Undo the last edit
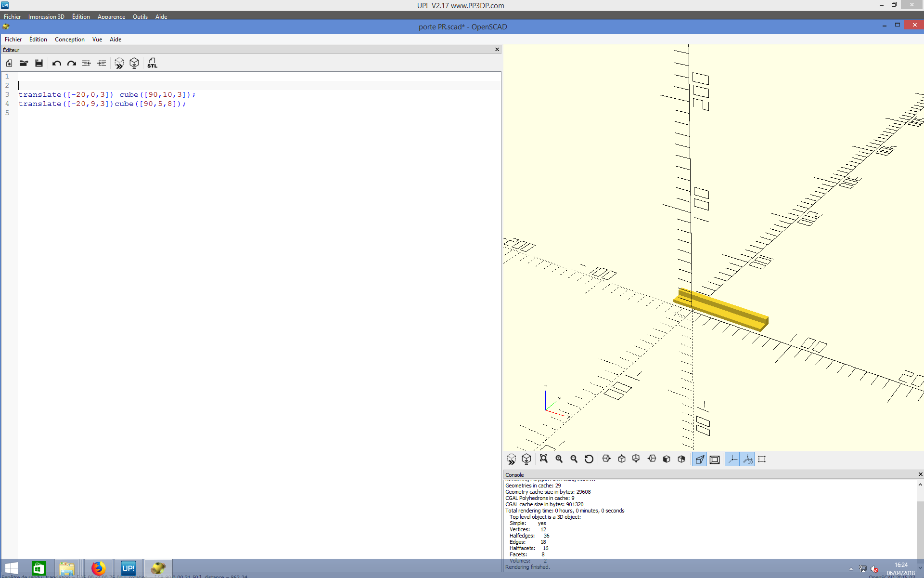924x578 pixels. coord(56,63)
